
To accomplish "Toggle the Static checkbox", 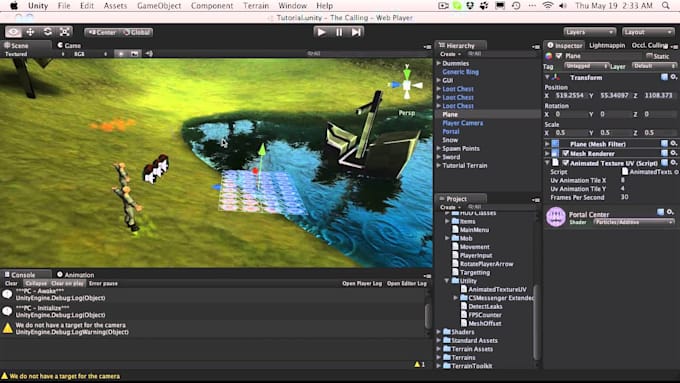I will tap(649, 56).
